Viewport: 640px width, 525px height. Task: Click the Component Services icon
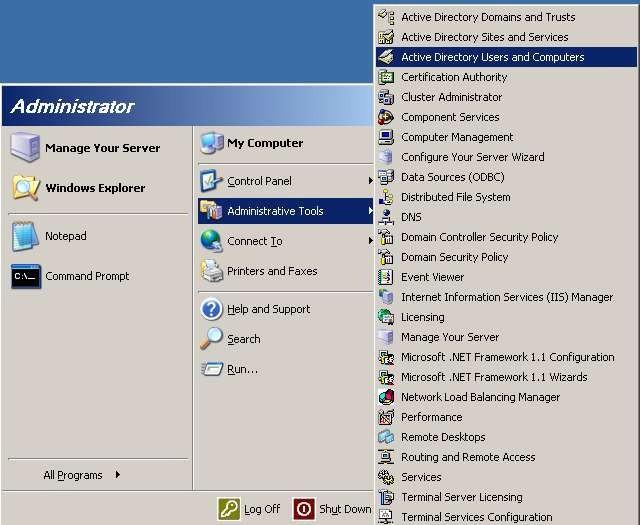(386, 117)
